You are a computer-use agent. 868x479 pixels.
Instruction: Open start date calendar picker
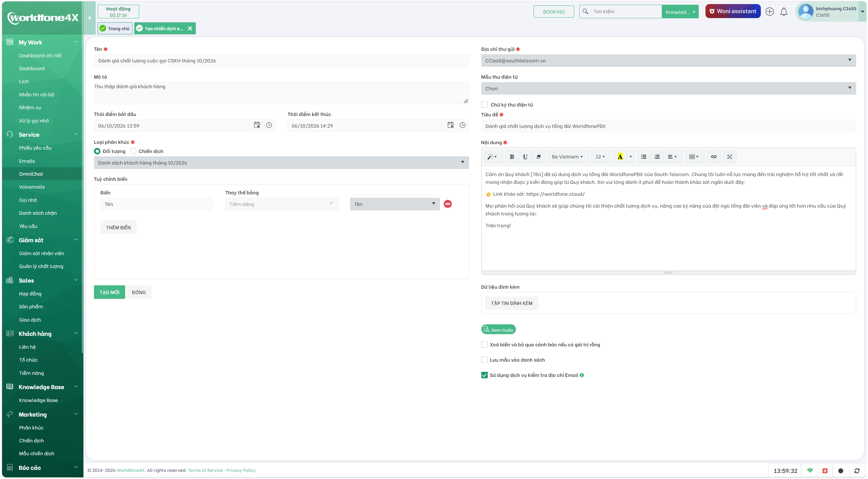[x=257, y=125]
